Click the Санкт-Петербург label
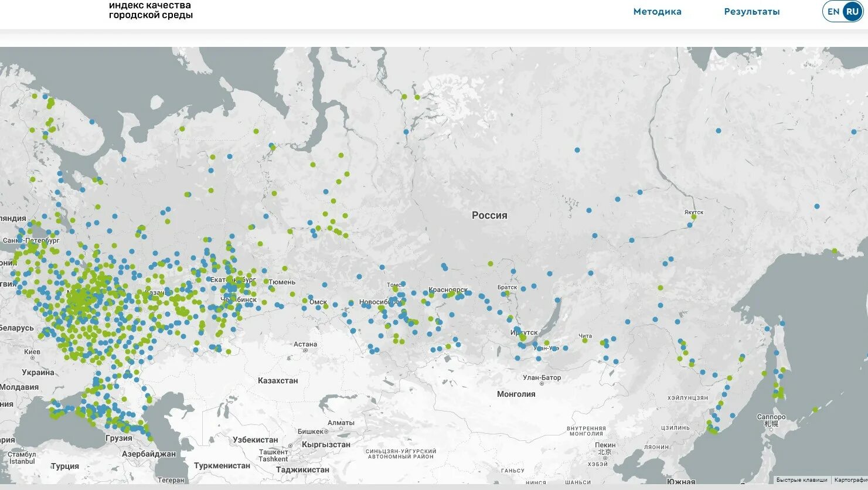868x490 pixels. tap(30, 240)
